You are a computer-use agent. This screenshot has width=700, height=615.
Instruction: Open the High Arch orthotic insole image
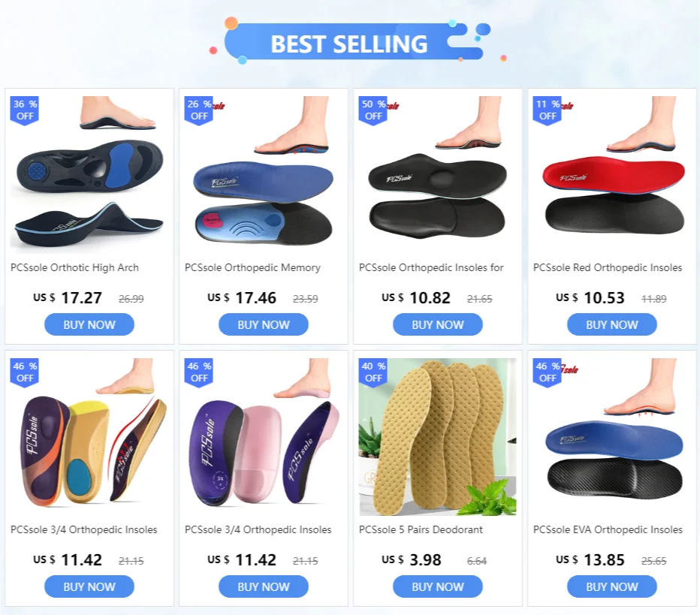pos(89,175)
